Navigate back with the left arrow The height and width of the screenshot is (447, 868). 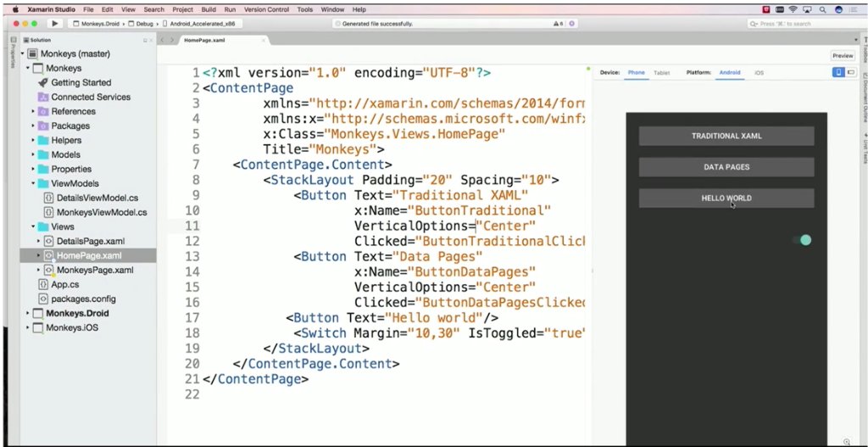[162, 41]
